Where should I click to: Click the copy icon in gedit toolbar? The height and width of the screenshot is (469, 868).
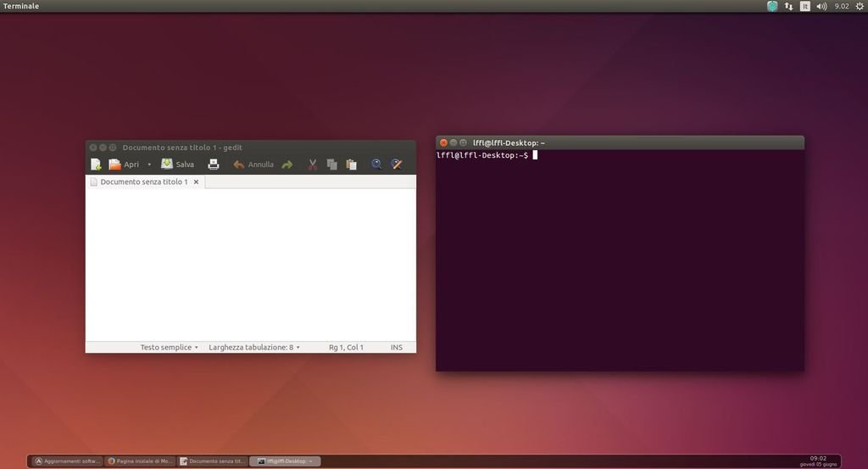click(x=332, y=165)
